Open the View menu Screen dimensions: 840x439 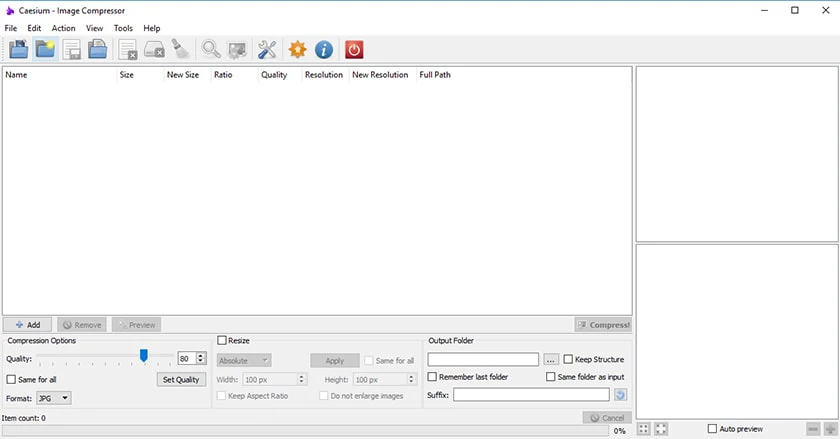click(x=94, y=28)
